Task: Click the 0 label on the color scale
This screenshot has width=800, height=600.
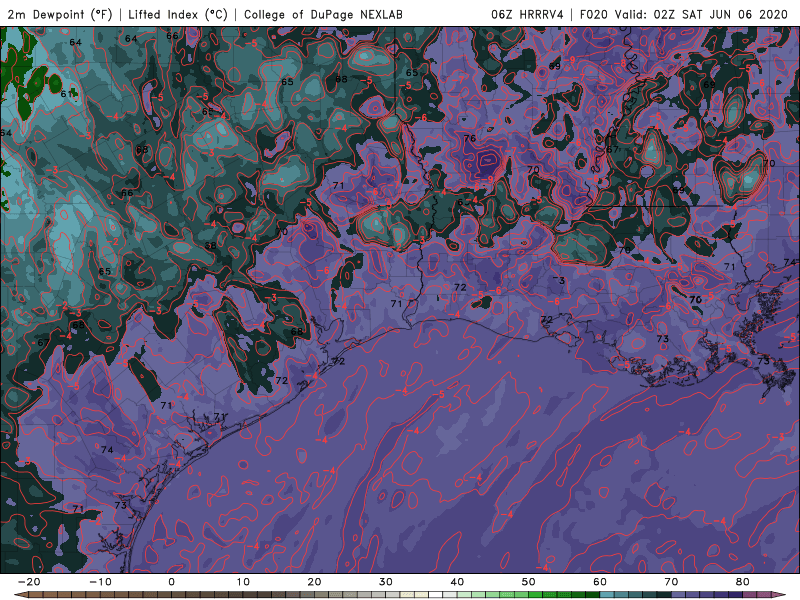Action: click(171, 582)
